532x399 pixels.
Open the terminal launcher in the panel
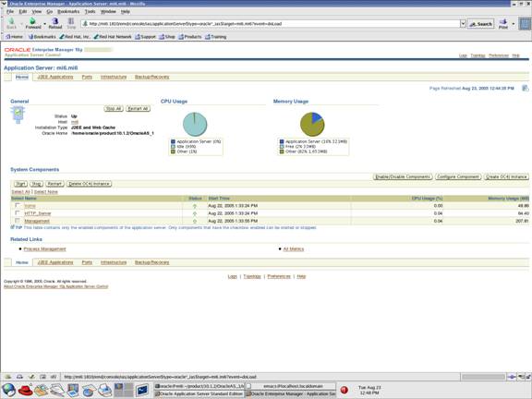(x=142, y=390)
